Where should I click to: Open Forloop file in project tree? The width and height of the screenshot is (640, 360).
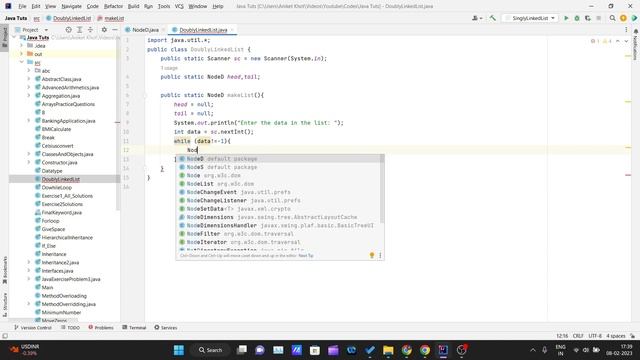click(50, 221)
